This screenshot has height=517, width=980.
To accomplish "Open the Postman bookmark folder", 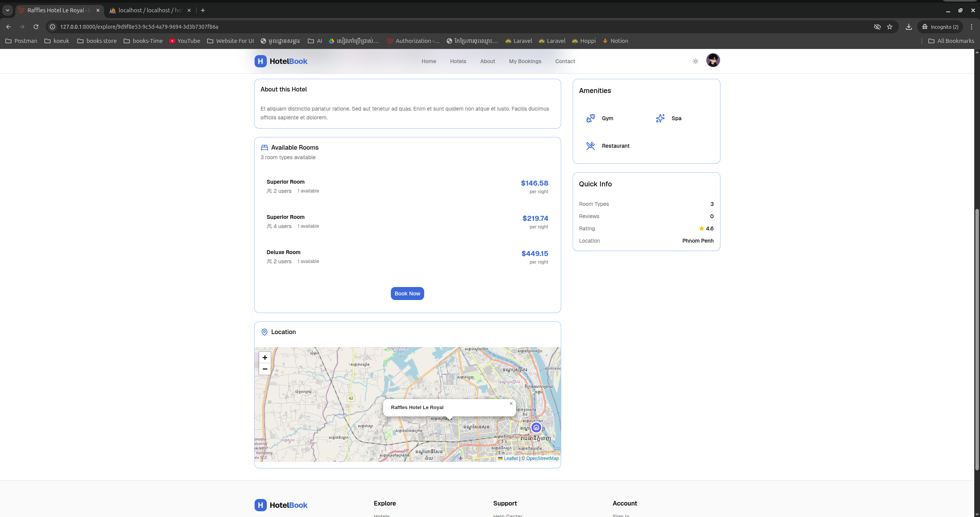I will point(21,41).
